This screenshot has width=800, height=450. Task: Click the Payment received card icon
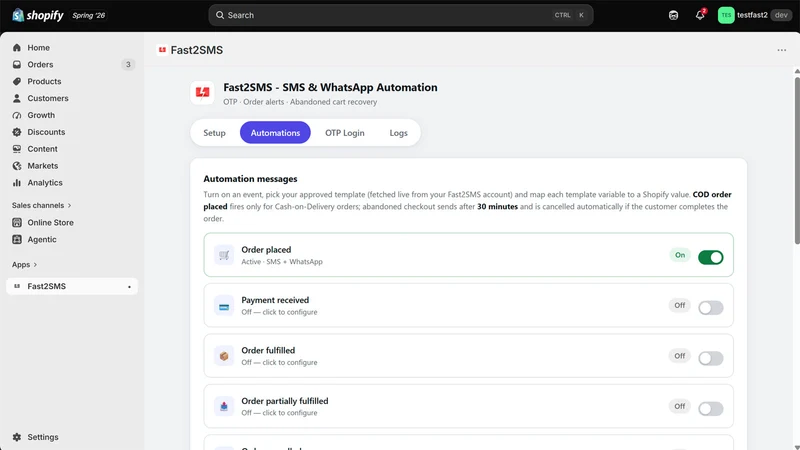coord(224,306)
